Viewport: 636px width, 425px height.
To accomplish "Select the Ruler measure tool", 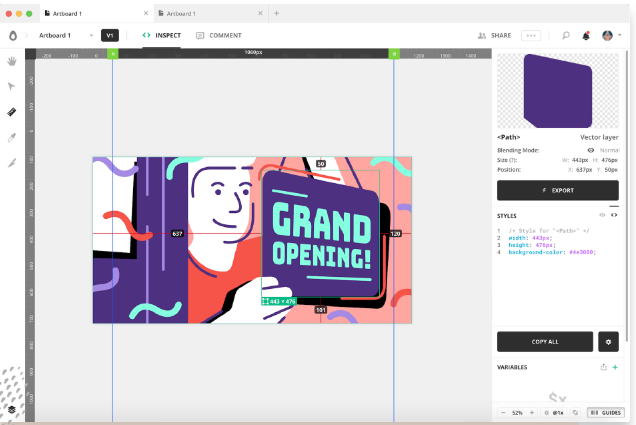I will 12,112.
